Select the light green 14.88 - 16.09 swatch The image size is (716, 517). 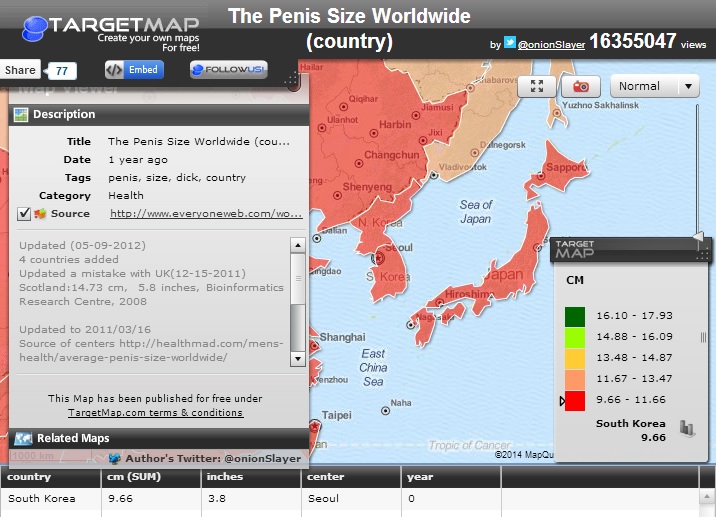pos(574,338)
